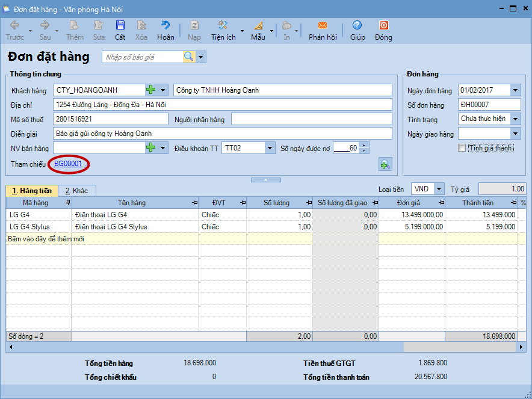The width and height of the screenshot is (532, 399).
Task: Open quotation search options dropdown
Action: pyautogui.click(x=200, y=57)
